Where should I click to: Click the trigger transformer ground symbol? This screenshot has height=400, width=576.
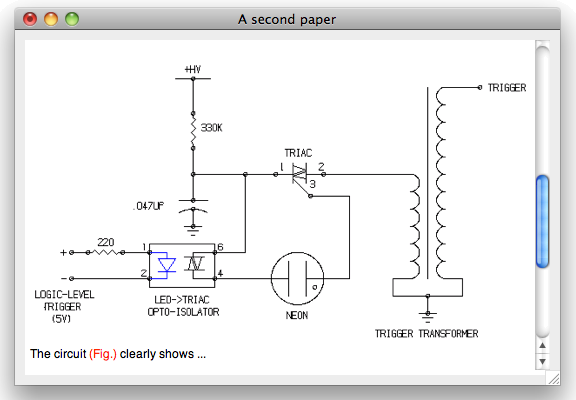point(428,315)
